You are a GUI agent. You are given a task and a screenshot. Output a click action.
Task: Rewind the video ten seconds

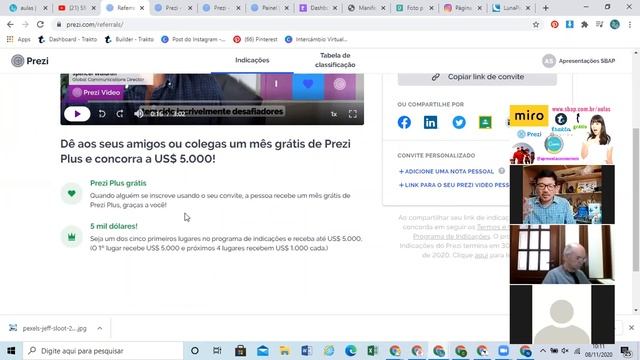click(x=102, y=114)
